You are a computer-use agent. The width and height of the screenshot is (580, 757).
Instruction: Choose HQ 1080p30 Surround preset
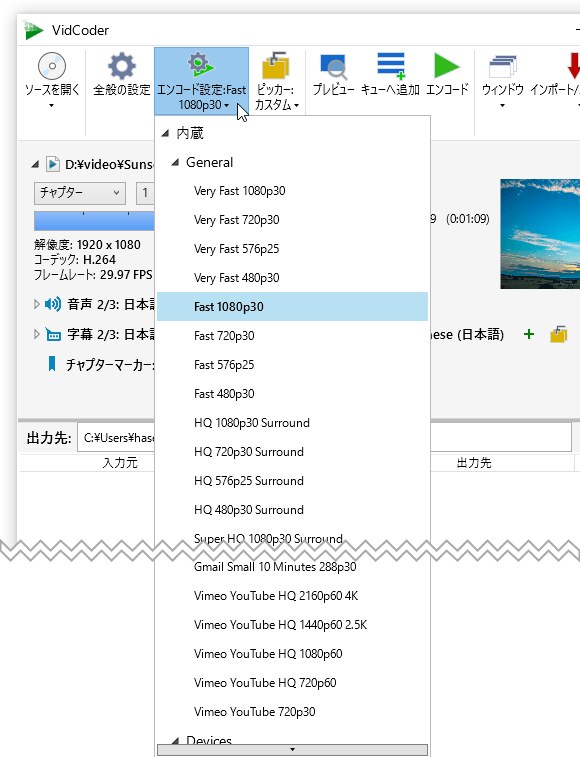(x=292, y=422)
